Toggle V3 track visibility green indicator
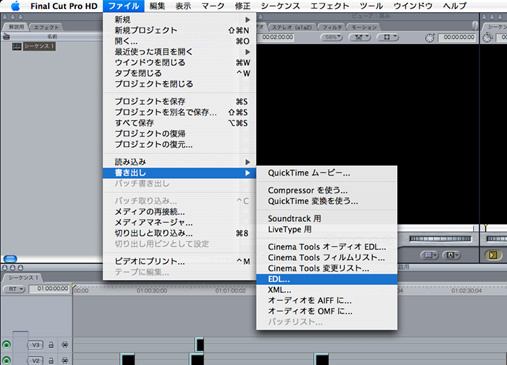 tap(6, 345)
